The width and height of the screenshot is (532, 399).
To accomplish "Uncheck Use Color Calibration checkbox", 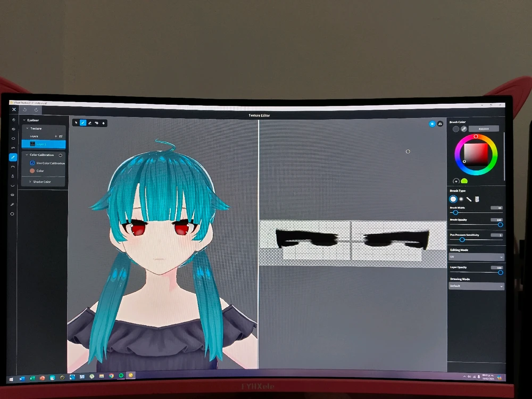I will click(32, 163).
